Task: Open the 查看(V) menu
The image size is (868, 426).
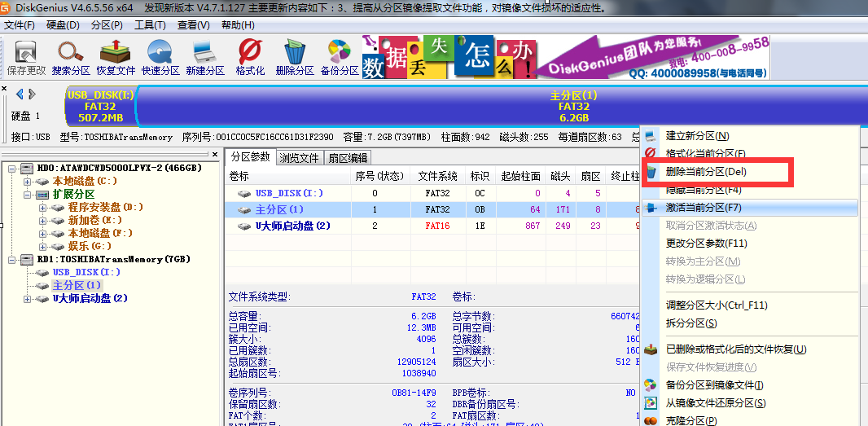Action: coord(193,25)
